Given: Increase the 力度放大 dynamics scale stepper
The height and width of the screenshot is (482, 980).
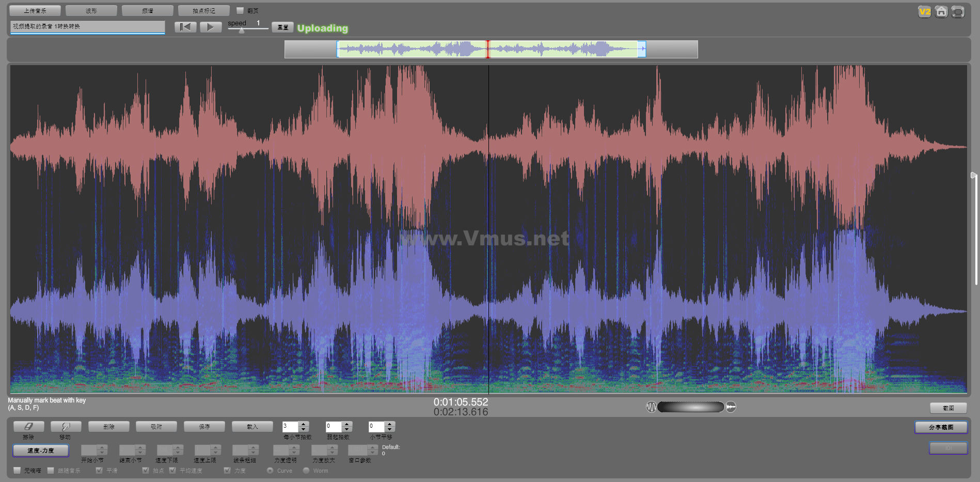Looking at the screenshot, I should (333, 447).
